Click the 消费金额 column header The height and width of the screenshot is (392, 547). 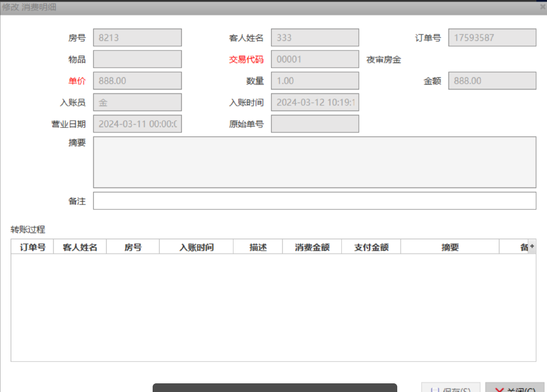pos(312,248)
